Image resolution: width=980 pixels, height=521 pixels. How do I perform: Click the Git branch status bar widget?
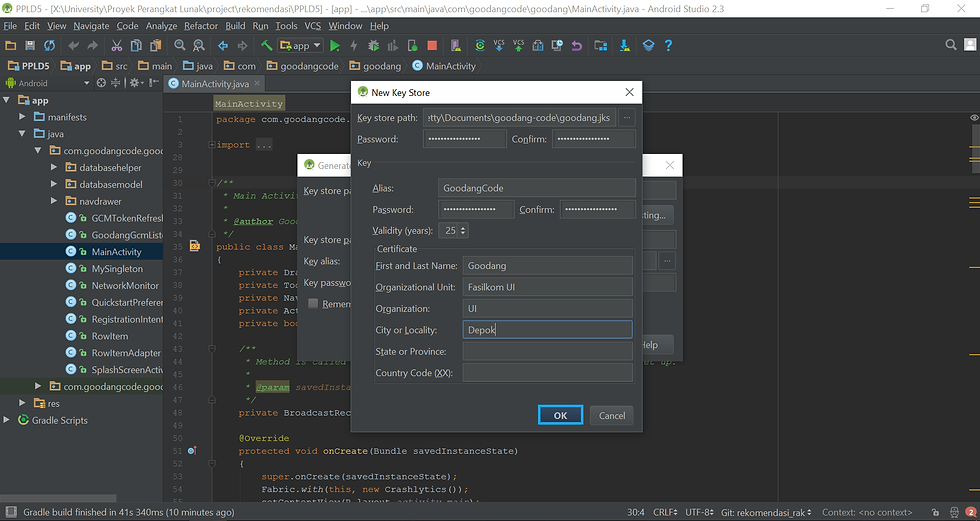click(x=766, y=512)
